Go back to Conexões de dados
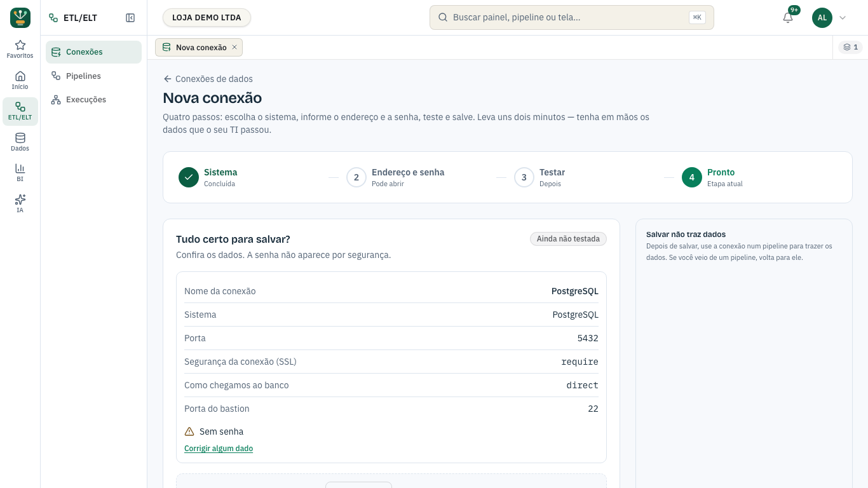Viewport: 868px width, 488px height. pyautogui.click(x=208, y=79)
